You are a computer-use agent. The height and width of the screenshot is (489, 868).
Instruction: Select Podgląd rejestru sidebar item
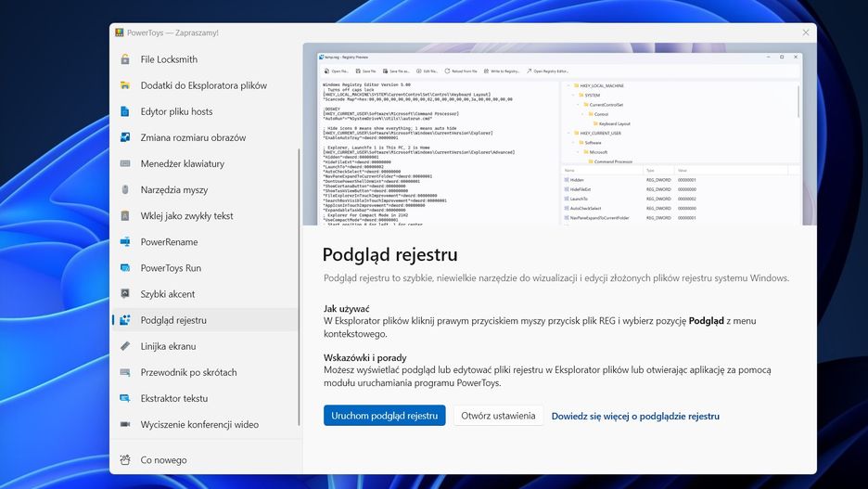205,319
